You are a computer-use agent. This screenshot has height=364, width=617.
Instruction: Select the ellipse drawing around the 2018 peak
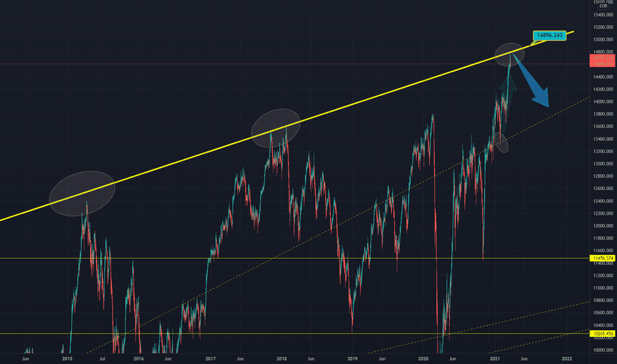point(275,128)
